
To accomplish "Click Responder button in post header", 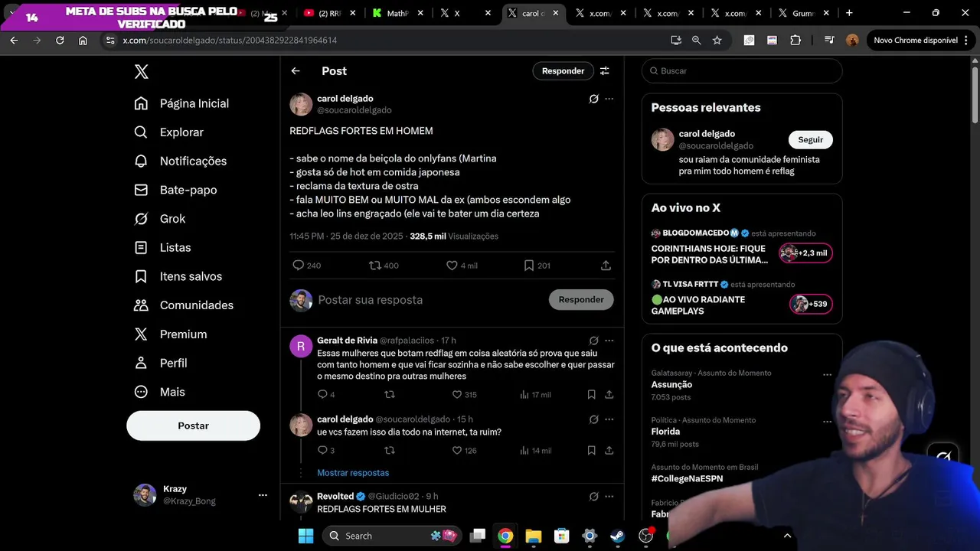I will [x=563, y=71].
